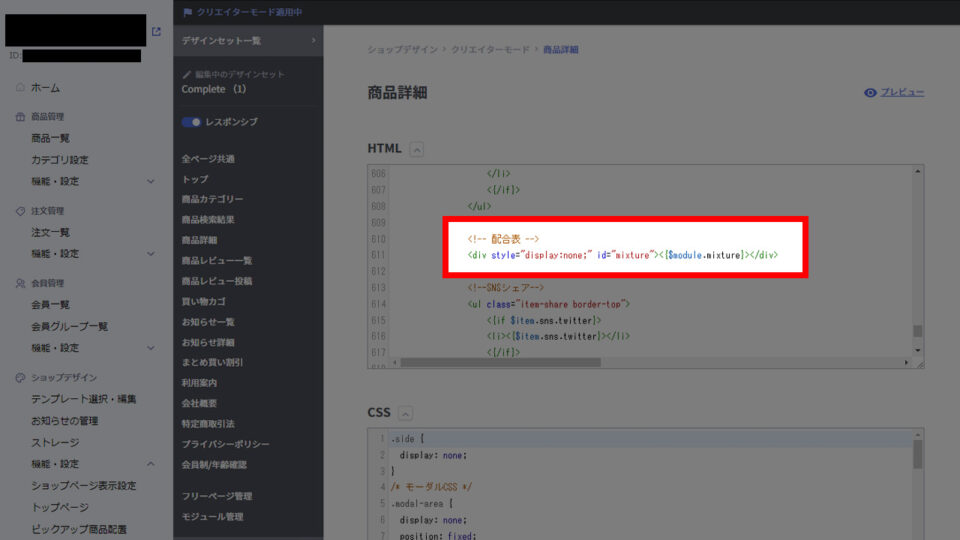Click the flag icon for クリエイターモード適用中

[187, 12]
